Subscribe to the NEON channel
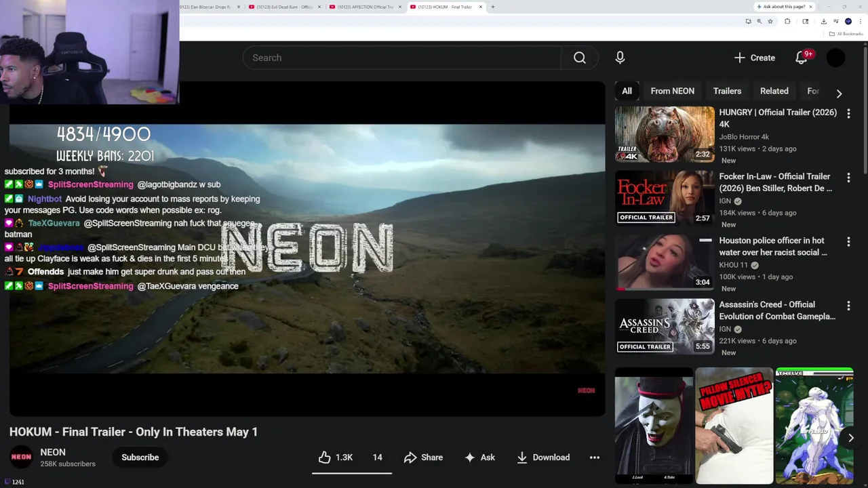 (x=140, y=457)
